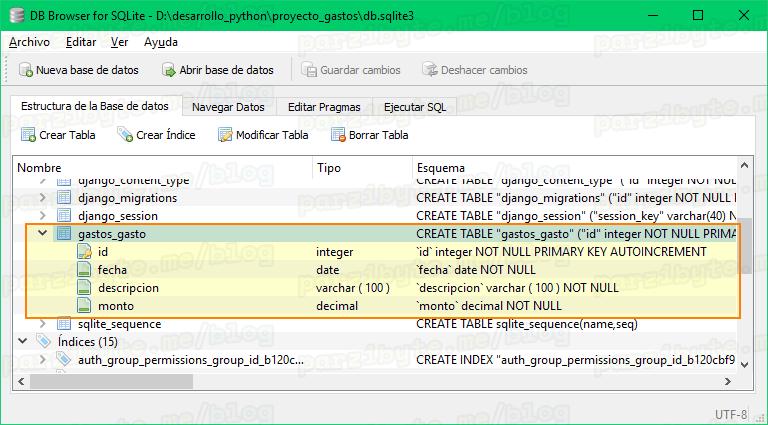Click the Abrir base de datos icon
Viewport: 768px width, 425px height.
tap(166, 70)
